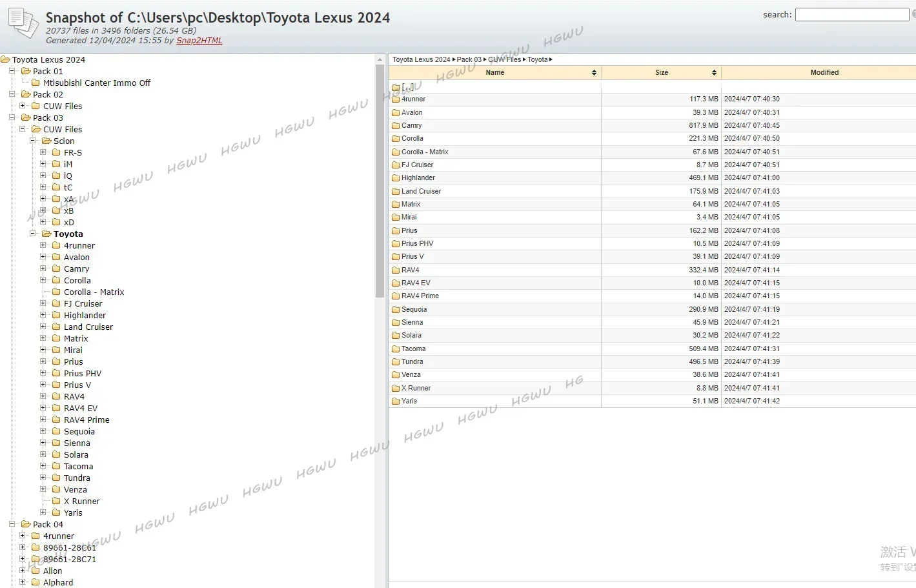This screenshot has height=588, width=916.
Task: Select Solara in the tree
Action: pos(76,454)
